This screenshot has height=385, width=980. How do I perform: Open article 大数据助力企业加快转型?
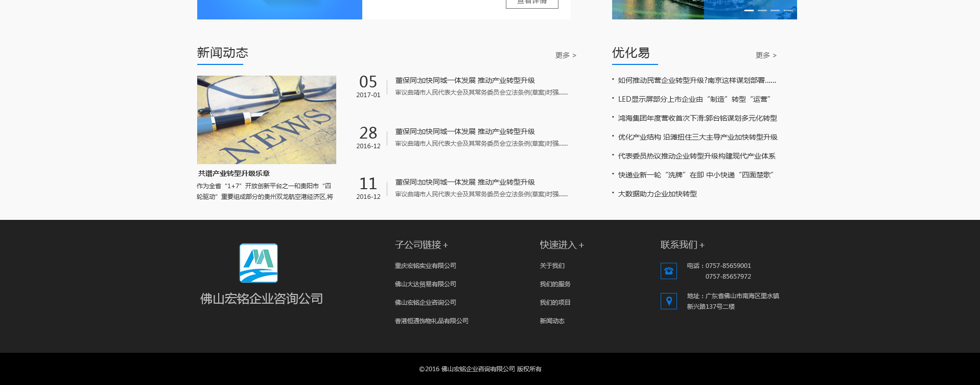657,194
